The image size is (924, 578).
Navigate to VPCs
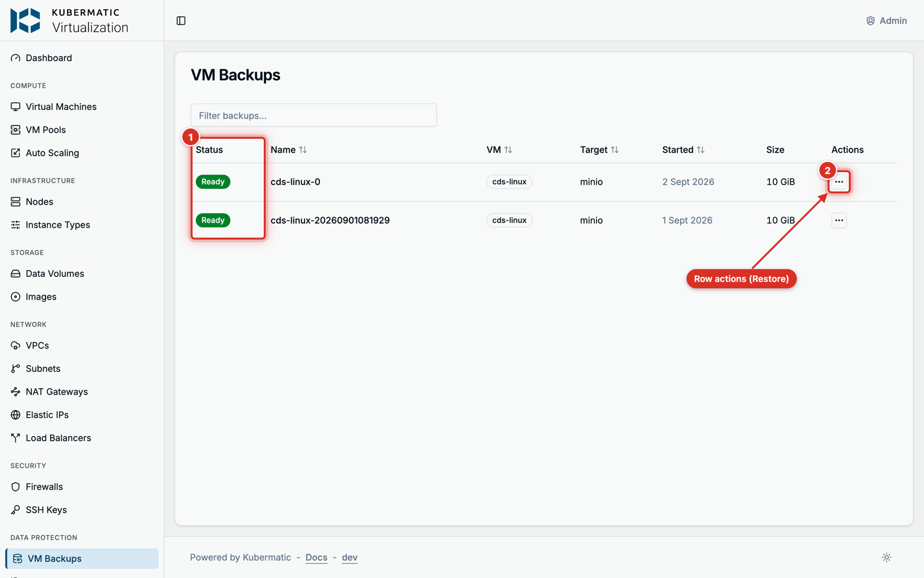click(81, 345)
